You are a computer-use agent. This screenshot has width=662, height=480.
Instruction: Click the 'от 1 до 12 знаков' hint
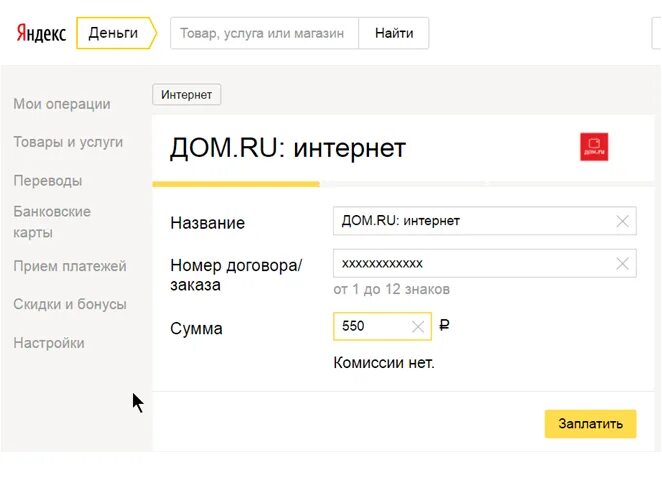[x=391, y=289]
